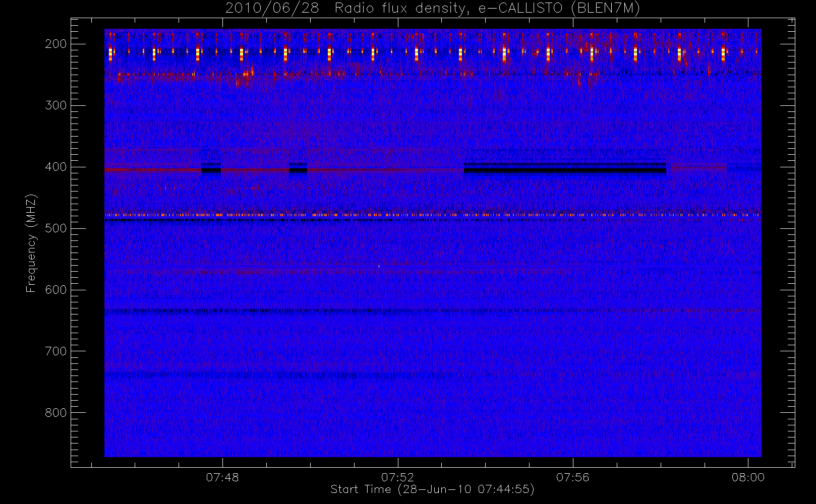Click the 'Frequency (MHz)' axis label
Screen dimensions: 816x504
[31, 243]
